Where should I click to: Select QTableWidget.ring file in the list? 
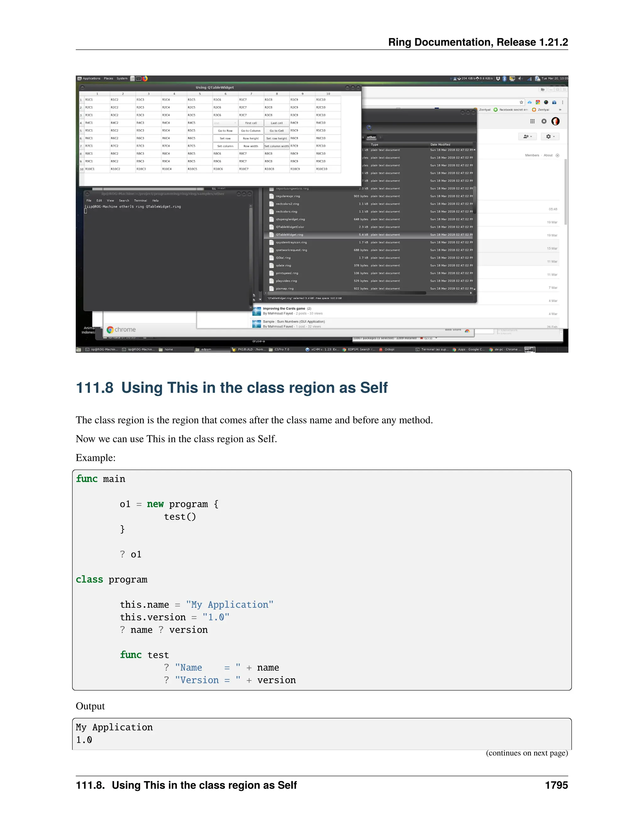point(290,234)
